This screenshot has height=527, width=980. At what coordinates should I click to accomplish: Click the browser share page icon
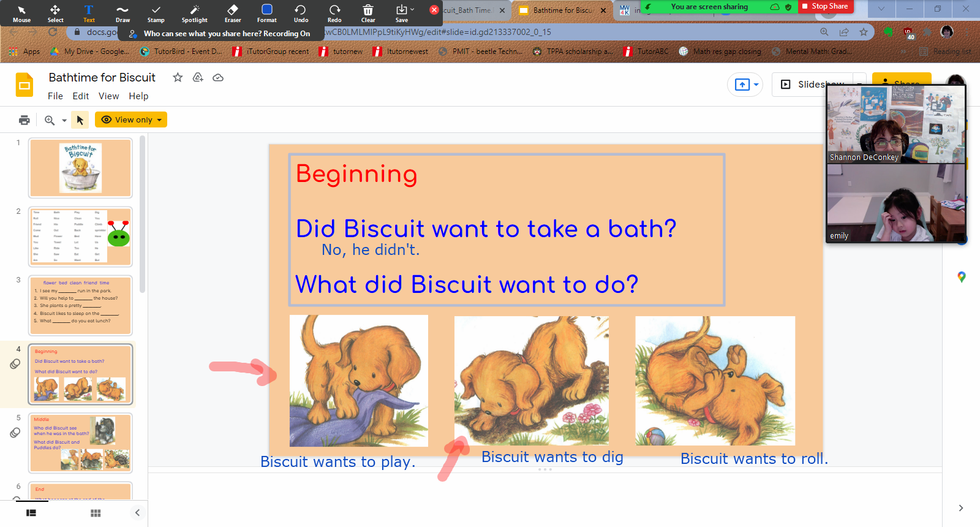point(844,32)
